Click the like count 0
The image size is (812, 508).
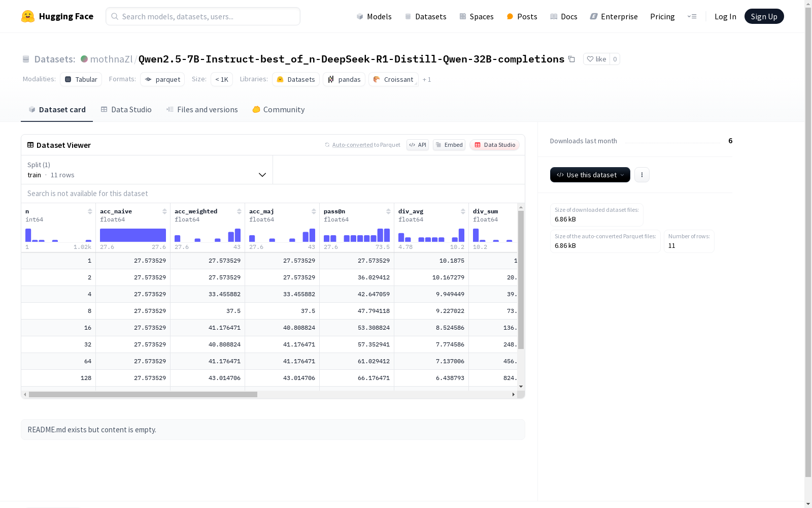615,59
